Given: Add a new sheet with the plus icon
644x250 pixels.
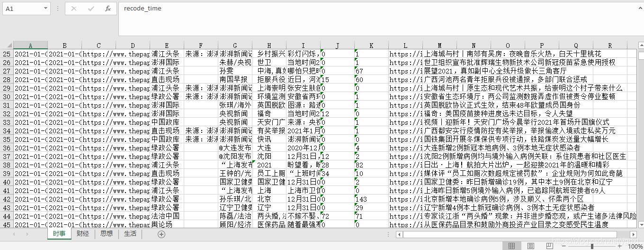Looking at the screenshot, I should (x=161, y=234).
